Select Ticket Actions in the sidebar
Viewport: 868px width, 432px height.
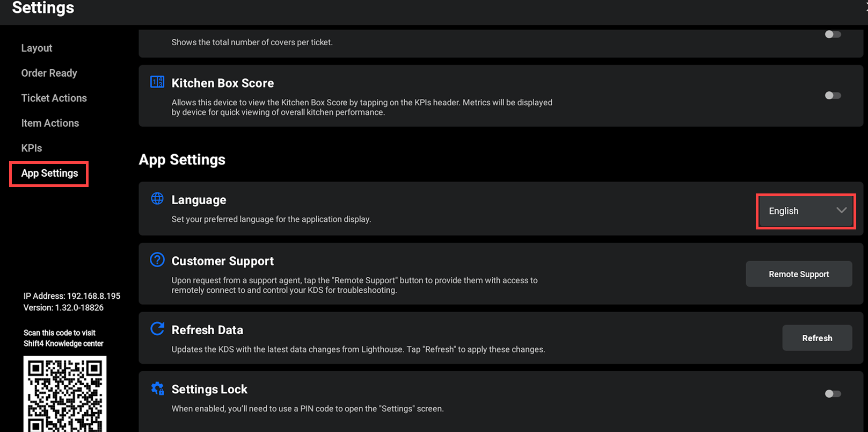click(54, 98)
